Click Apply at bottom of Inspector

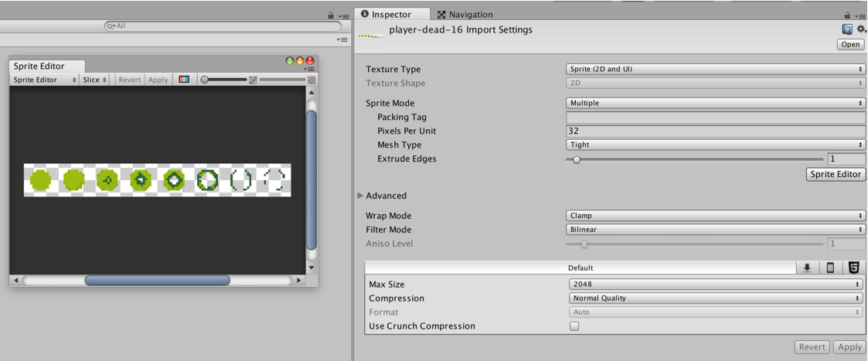click(x=849, y=347)
